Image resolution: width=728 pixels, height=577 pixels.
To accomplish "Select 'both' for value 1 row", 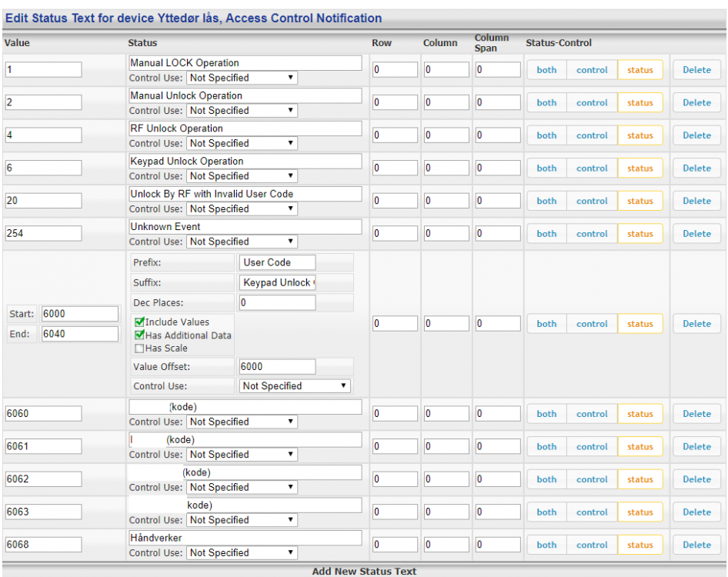I will coord(546,70).
